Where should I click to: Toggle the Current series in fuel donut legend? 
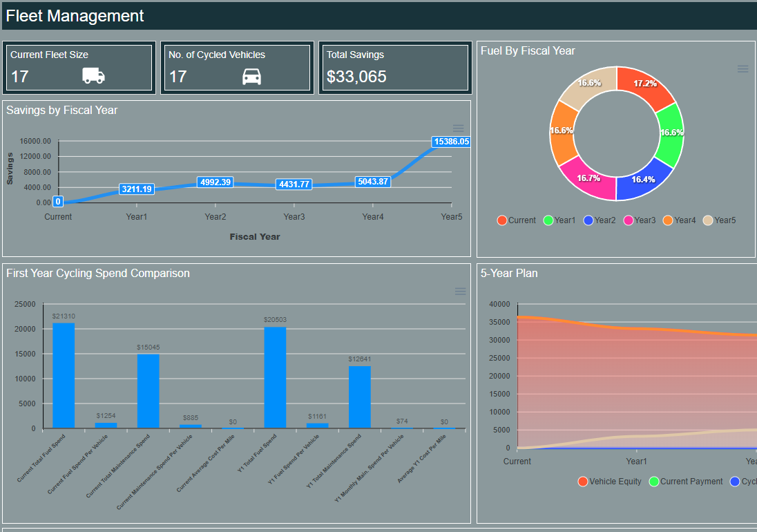516,220
